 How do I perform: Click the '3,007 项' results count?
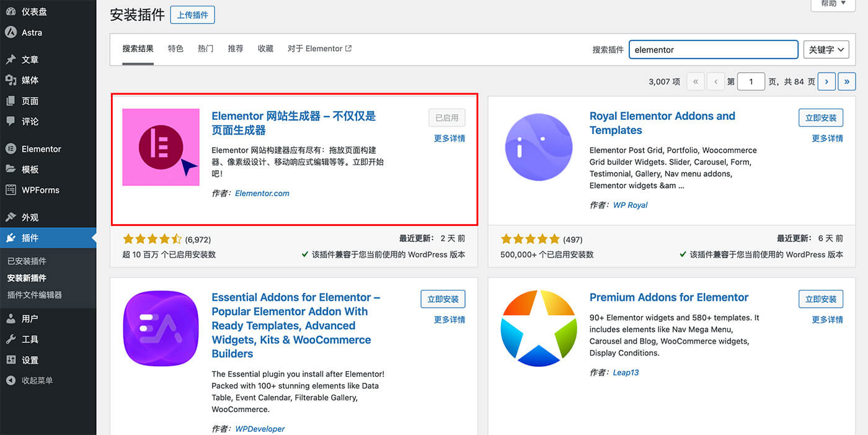point(665,81)
